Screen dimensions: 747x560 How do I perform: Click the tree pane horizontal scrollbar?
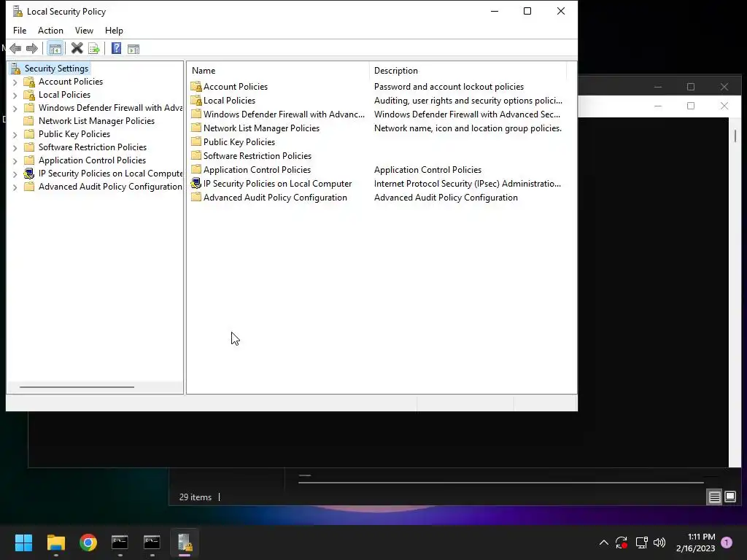click(x=77, y=387)
